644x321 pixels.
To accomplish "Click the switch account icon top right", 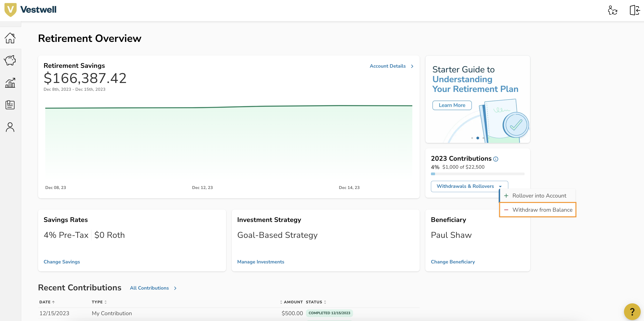I will (x=612, y=10).
